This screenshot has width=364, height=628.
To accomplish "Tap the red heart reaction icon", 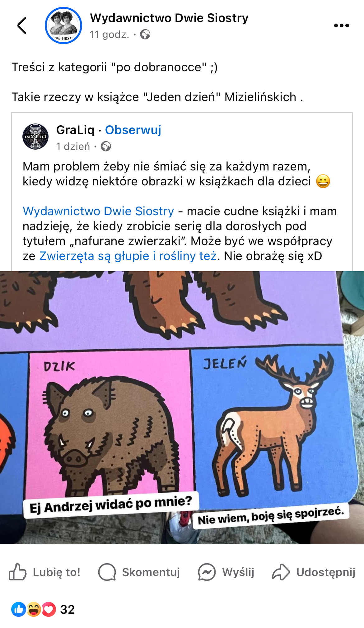I will [49, 609].
